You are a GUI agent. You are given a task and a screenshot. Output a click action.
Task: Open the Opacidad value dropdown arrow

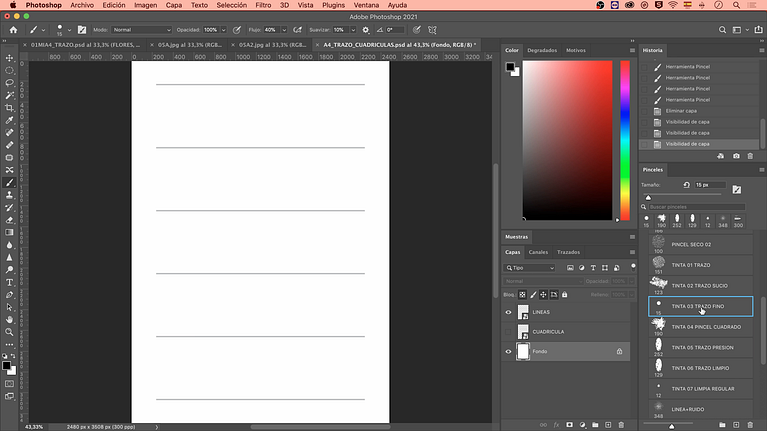(224, 30)
